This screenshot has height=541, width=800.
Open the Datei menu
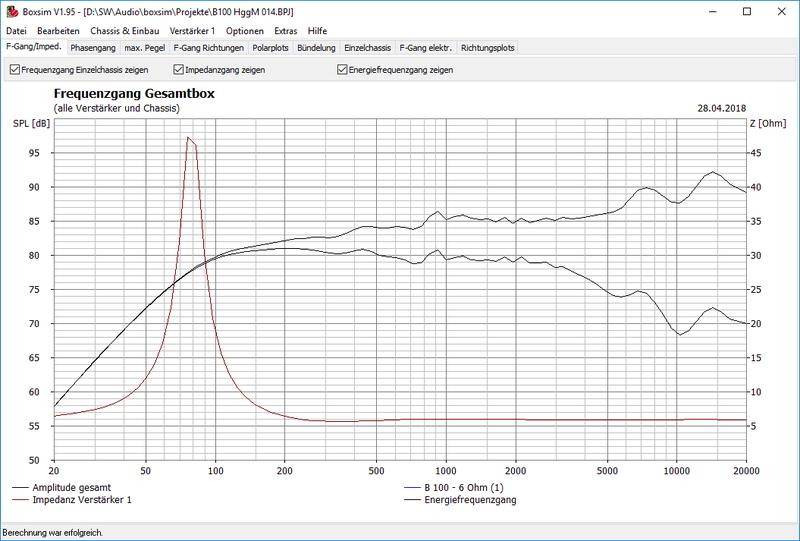pyautogui.click(x=16, y=31)
